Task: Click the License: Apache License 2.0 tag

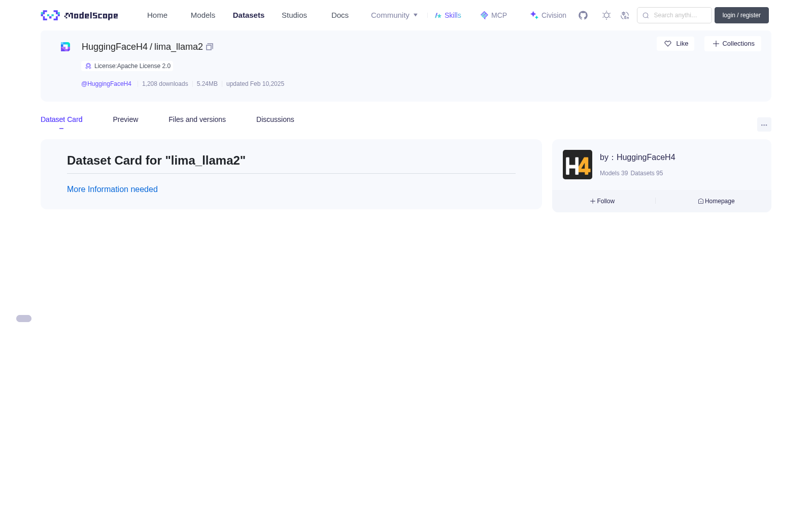Action: [x=127, y=66]
